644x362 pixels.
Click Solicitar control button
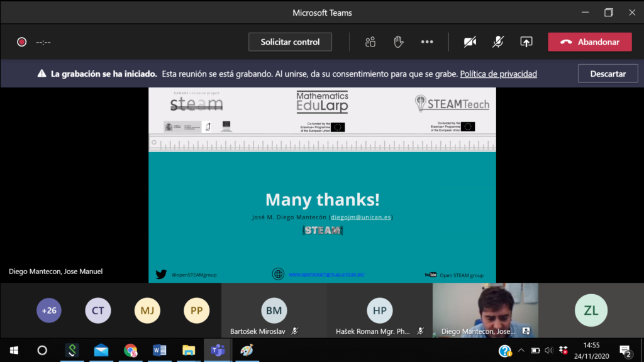[290, 42]
